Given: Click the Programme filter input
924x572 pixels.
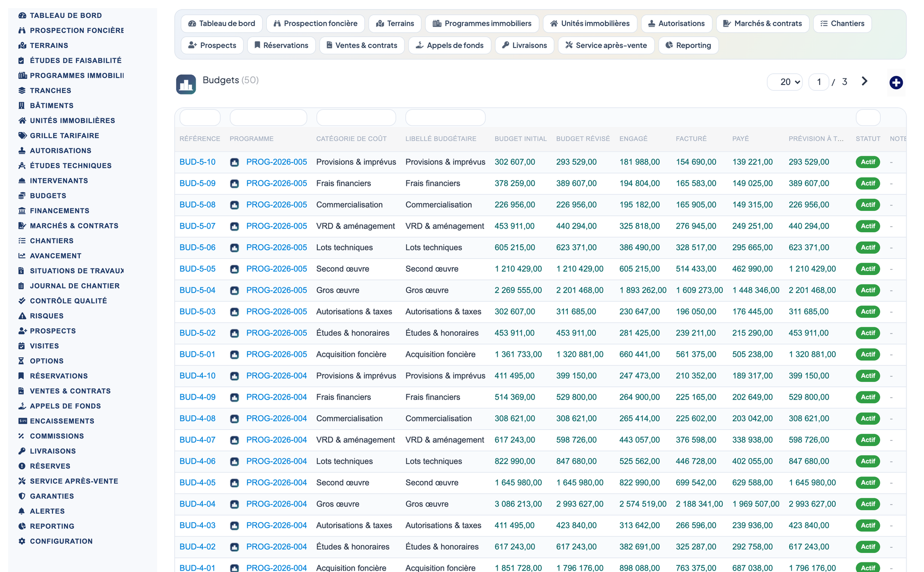Looking at the screenshot, I should (x=268, y=117).
